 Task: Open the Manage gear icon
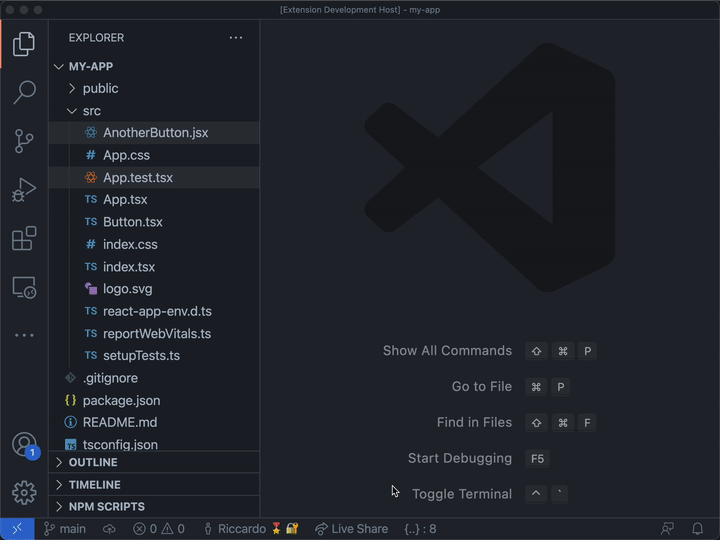24,492
